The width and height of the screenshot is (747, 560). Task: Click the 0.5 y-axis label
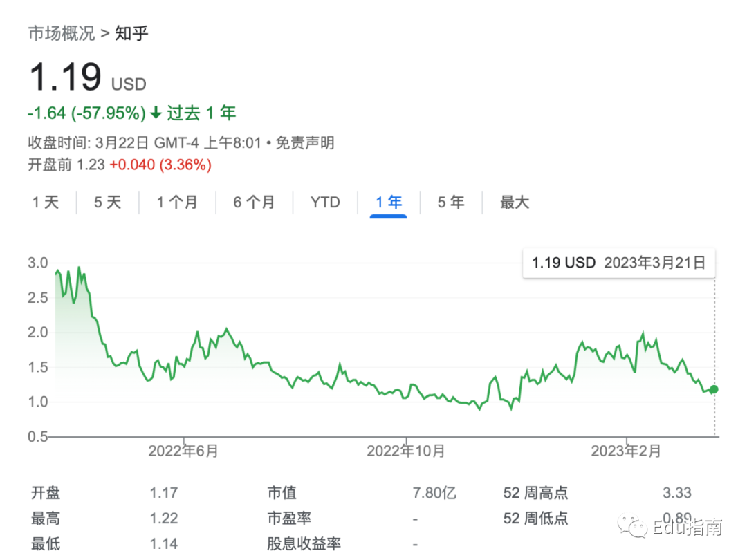coord(37,437)
